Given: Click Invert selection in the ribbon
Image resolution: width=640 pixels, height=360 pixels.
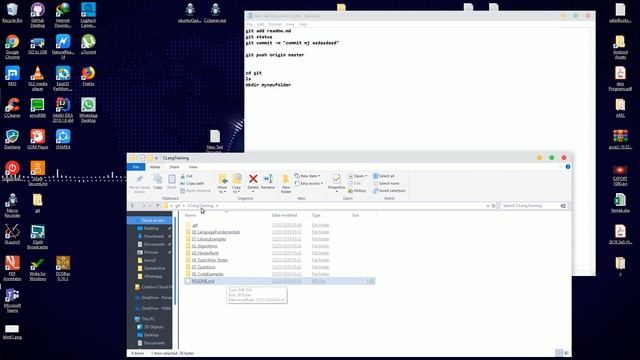Looking at the screenshot, I should pos(389,191).
